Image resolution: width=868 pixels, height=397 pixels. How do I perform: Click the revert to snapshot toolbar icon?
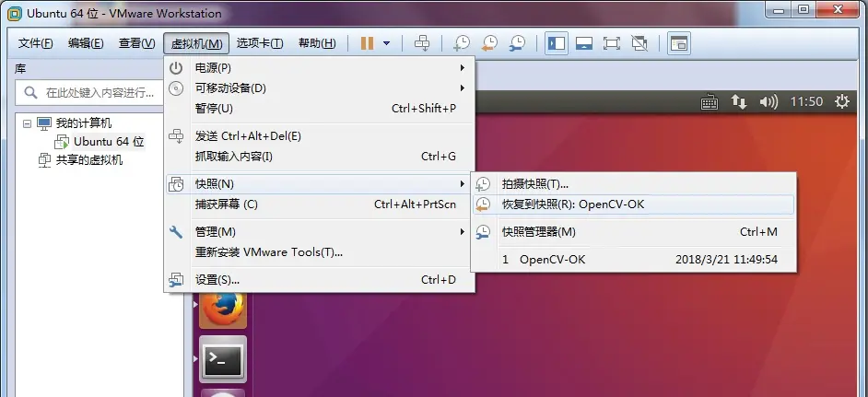coord(488,43)
